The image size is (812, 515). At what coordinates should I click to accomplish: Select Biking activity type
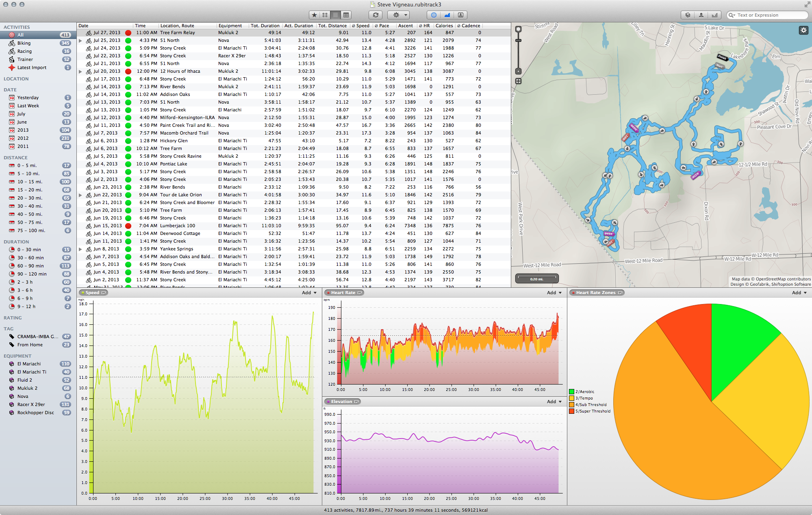pyautogui.click(x=38, y=43)
